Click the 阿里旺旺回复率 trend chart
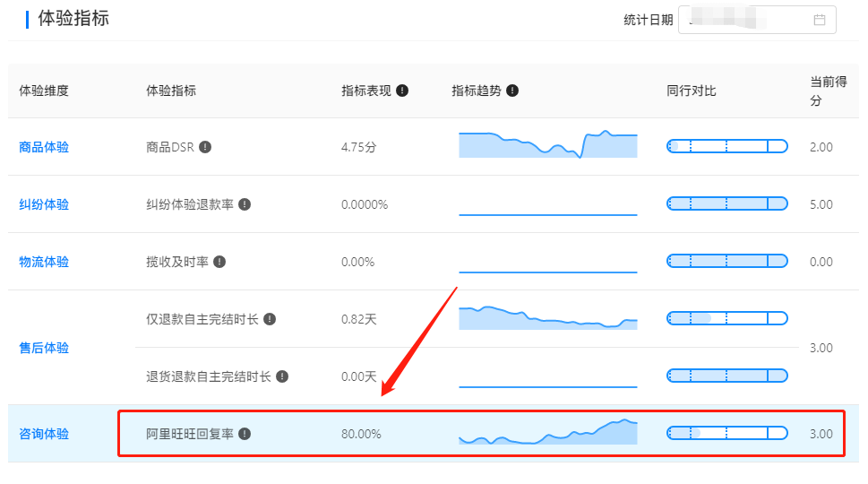The height and width of the screenshot is (484, 868). [x=548, y=432]
